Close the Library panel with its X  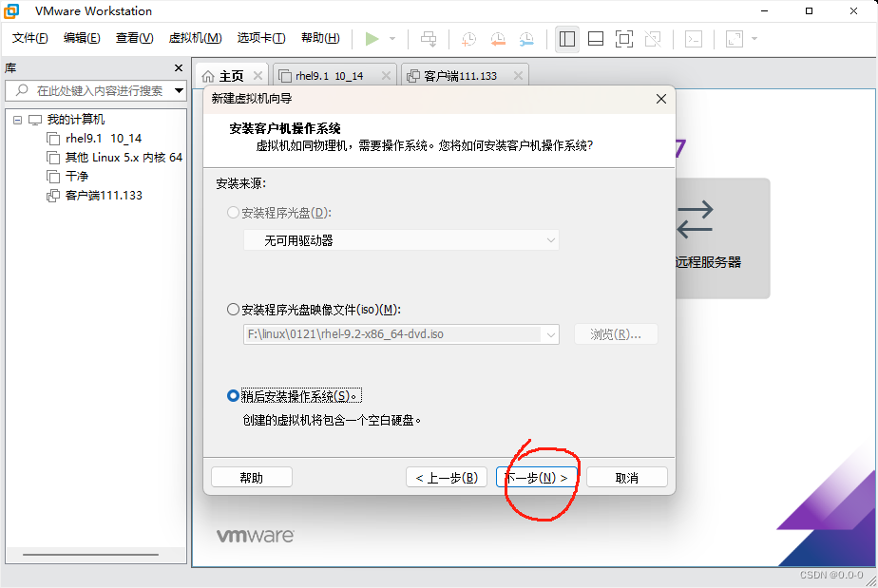coord(179,67)
